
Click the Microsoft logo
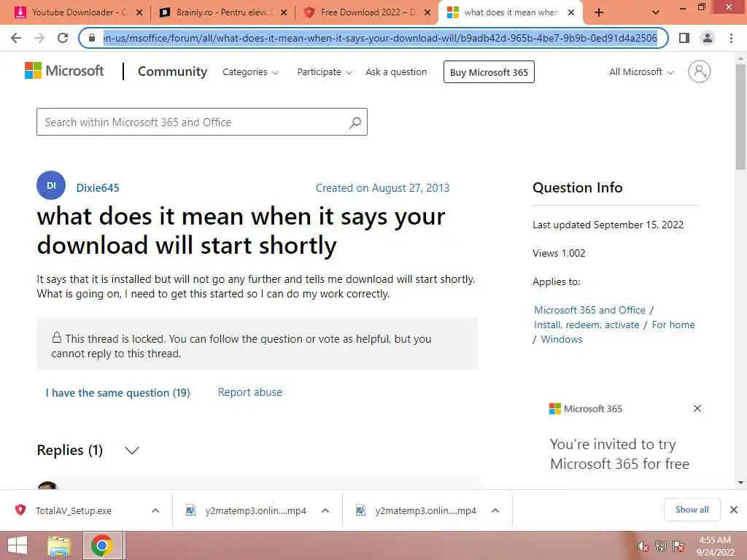click(x=64, y=71)
